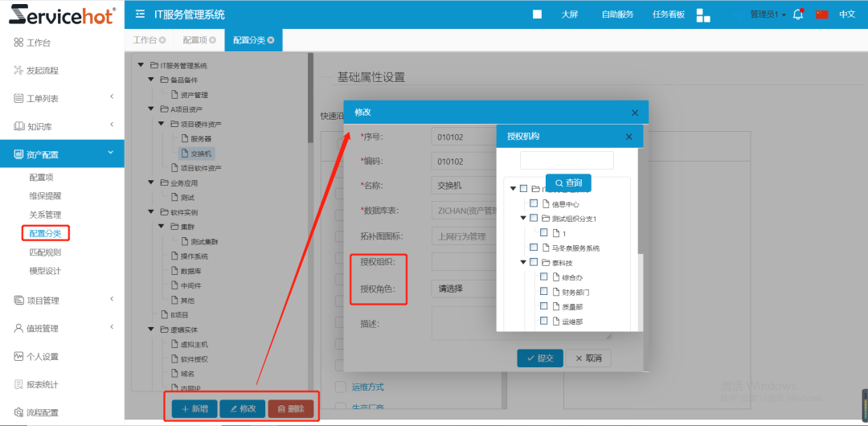Collapse the 项目硬件资产 tree folder
The image size is (868, 426).
point(163,125)
